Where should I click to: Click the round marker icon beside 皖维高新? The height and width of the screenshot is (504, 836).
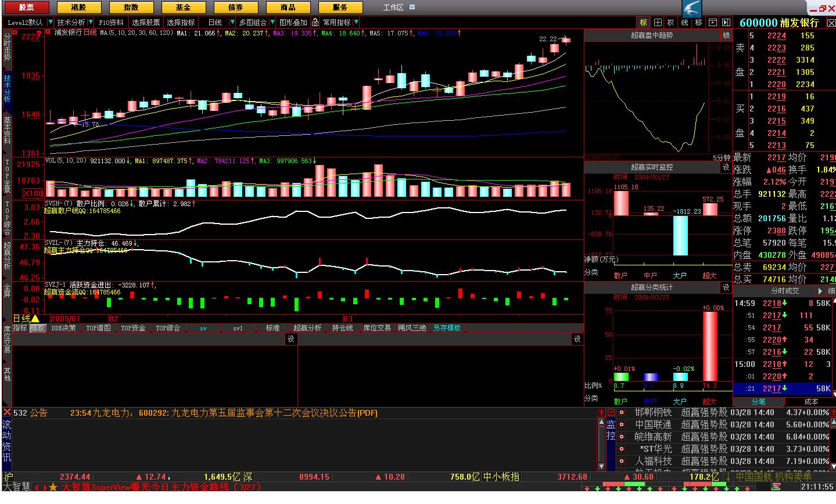tap(621, 437)
